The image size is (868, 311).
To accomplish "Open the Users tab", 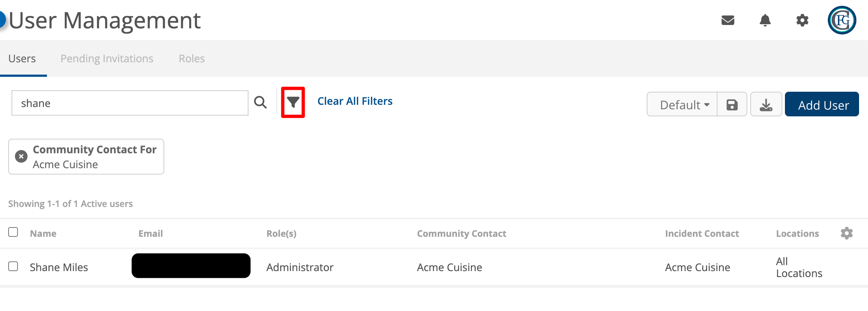I will pyautogui.click(x=22, y=59).
